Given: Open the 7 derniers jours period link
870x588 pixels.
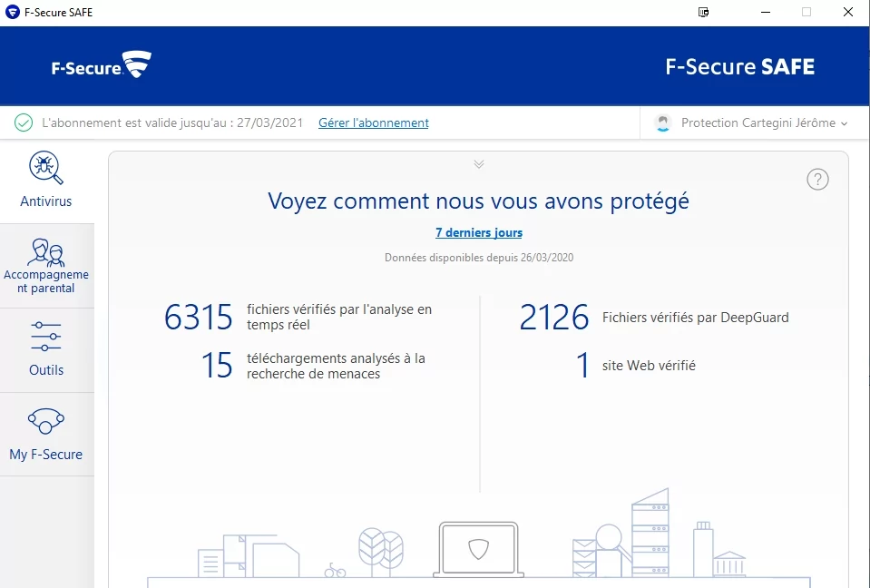Looking at the screenshot, I should click(x=479, y=232).
